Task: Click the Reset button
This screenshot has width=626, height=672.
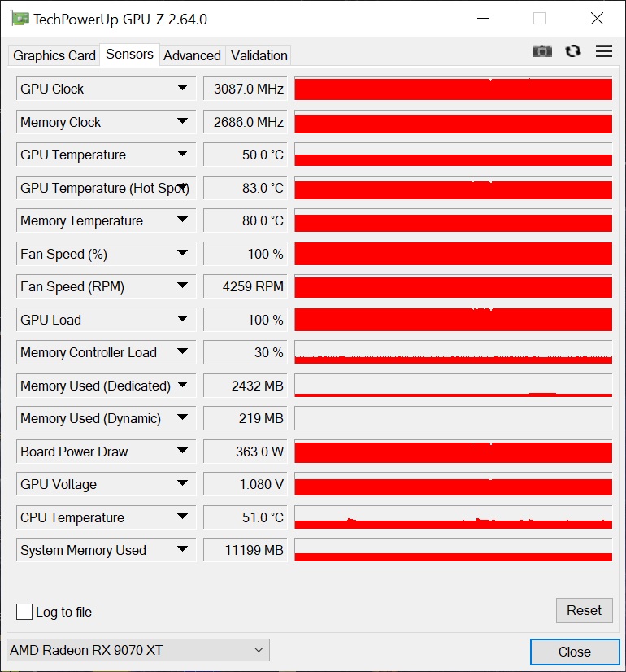Action: pos(584,610)
